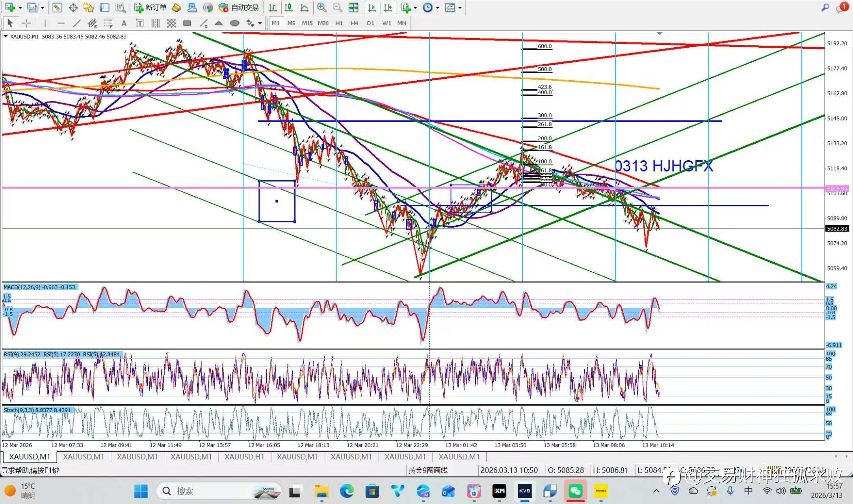Select the crosshair cursor tool

pos(26,23)
